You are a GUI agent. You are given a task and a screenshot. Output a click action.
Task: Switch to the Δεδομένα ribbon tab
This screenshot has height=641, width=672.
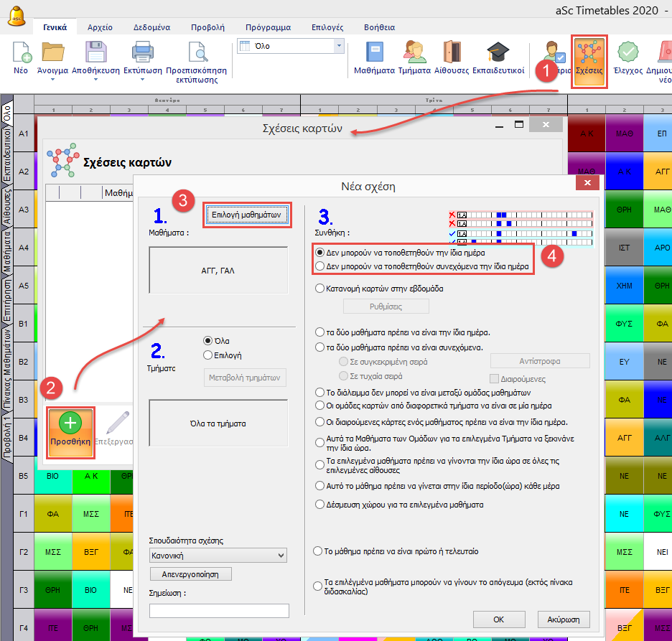(x=151, y=27)
